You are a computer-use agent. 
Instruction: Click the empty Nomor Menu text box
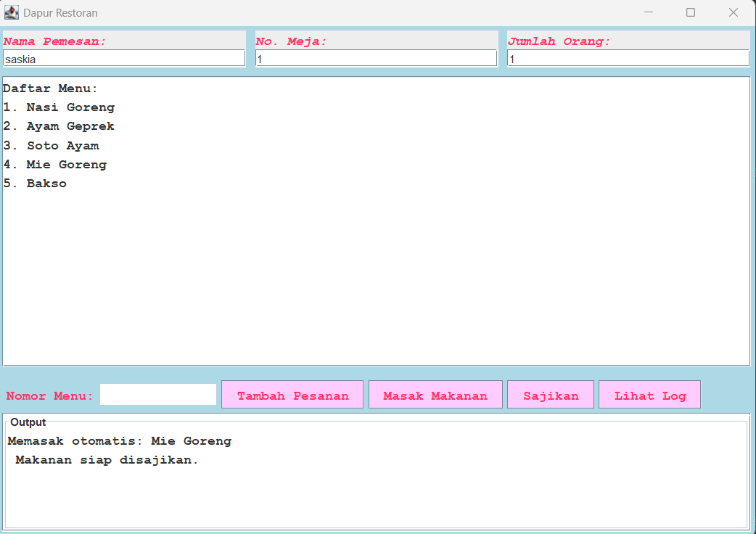[158, 395]
